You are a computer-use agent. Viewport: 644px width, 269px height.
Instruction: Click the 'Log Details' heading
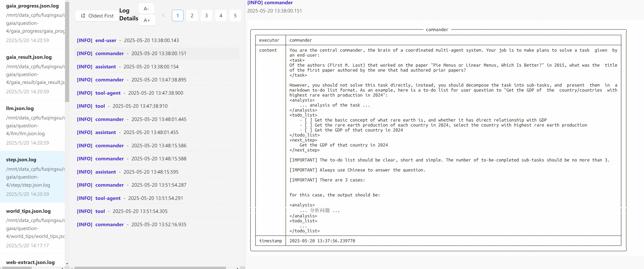point(129,14)
